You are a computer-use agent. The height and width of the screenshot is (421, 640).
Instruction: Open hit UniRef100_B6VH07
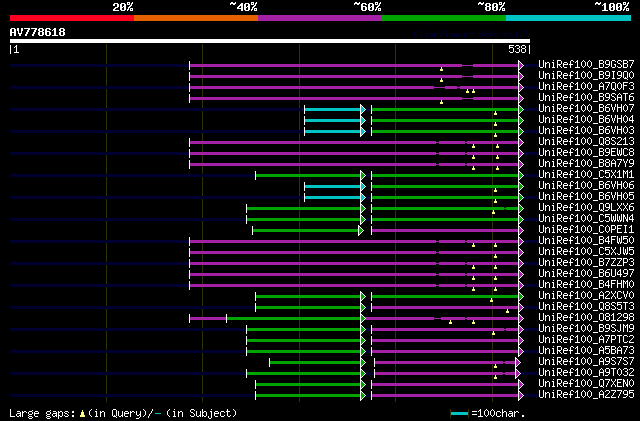[x=586, y=109]
